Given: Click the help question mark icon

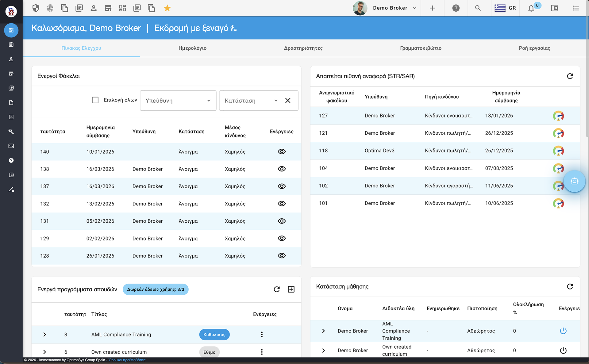Looking at the screenshot, I should [x=456, y=8].
